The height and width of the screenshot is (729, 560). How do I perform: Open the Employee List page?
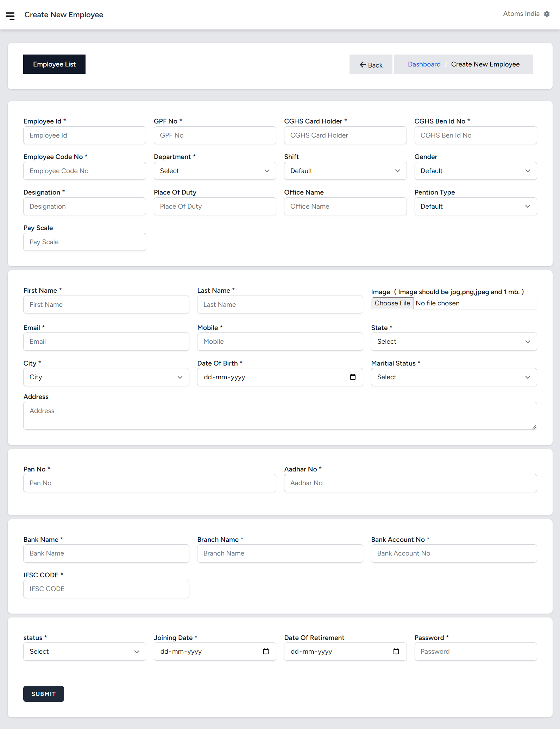54,64
